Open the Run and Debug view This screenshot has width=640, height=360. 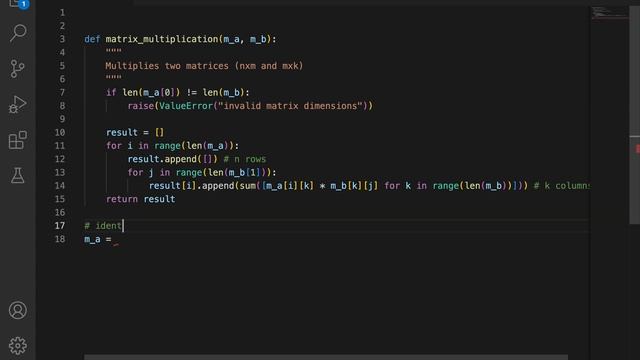[18, 104]
